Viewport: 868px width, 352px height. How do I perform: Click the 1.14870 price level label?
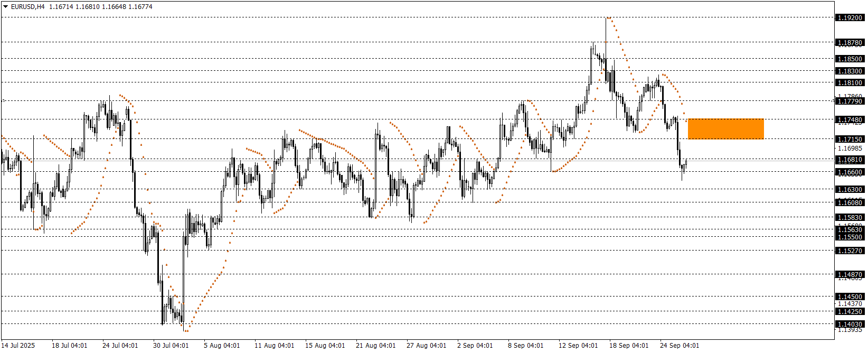tap(850, 275)
